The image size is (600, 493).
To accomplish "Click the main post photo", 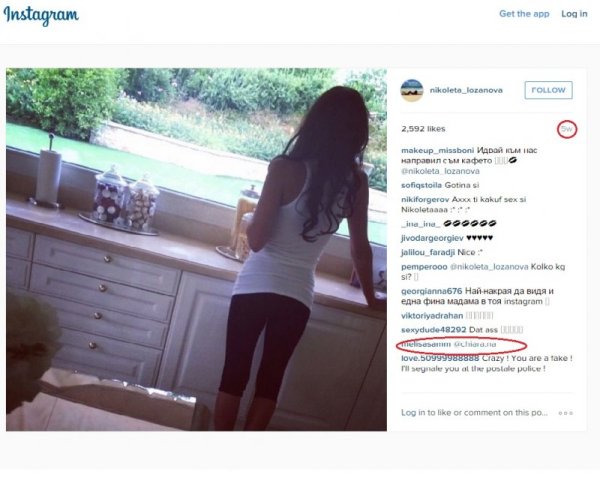I will [x=196, y=250].
